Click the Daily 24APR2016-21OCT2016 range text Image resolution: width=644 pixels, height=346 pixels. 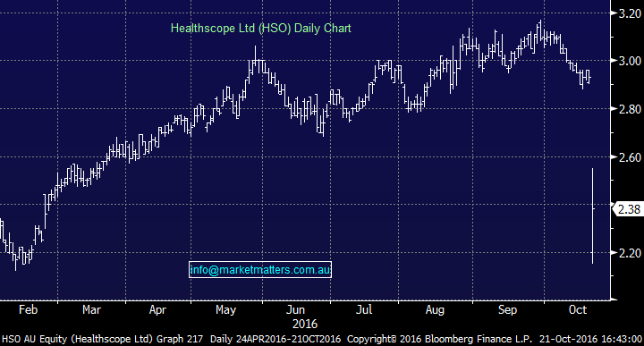point(275,340)
